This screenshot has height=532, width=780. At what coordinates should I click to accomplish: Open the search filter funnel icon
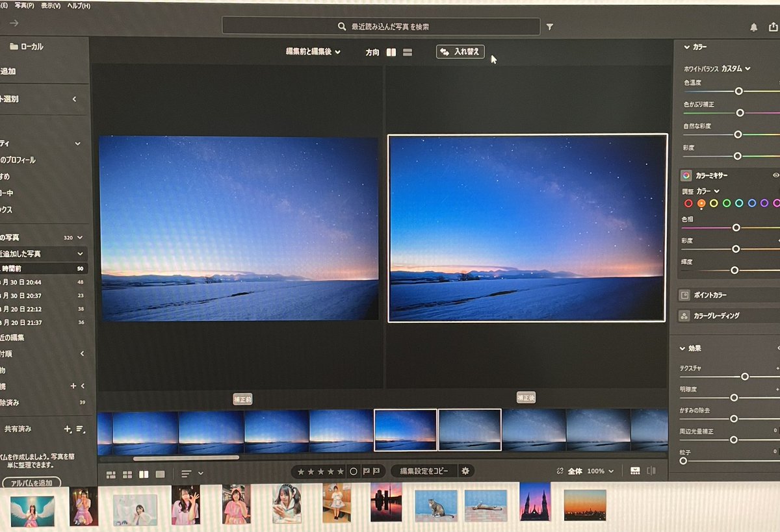[x=550, y=27]
